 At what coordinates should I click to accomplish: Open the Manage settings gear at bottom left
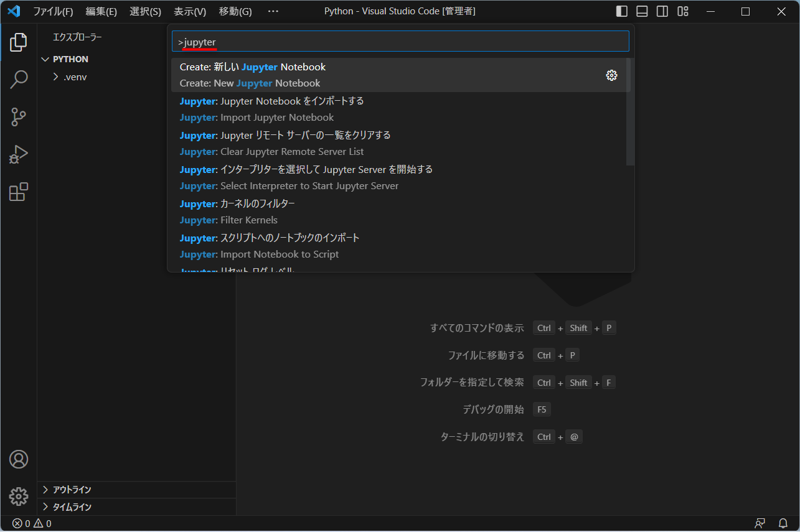point(19,497)
